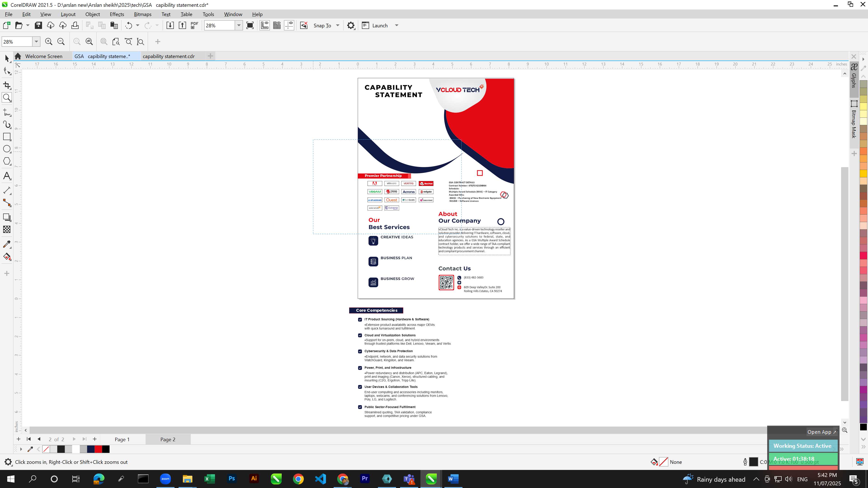Open the Effects menu
The image size is (868, 488).
tap(117, 14)
